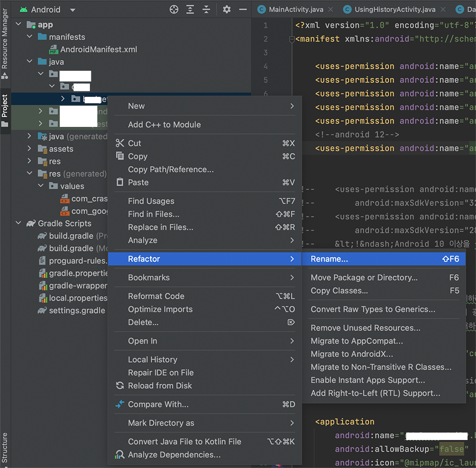Select Move Package or Directory… option
Viewport: 476px width, 468px height.
click(x=364, y=278)
